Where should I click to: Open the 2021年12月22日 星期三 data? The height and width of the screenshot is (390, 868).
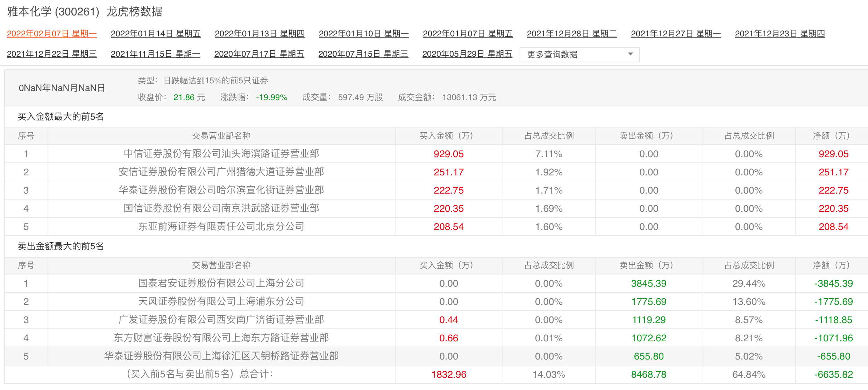52,54
